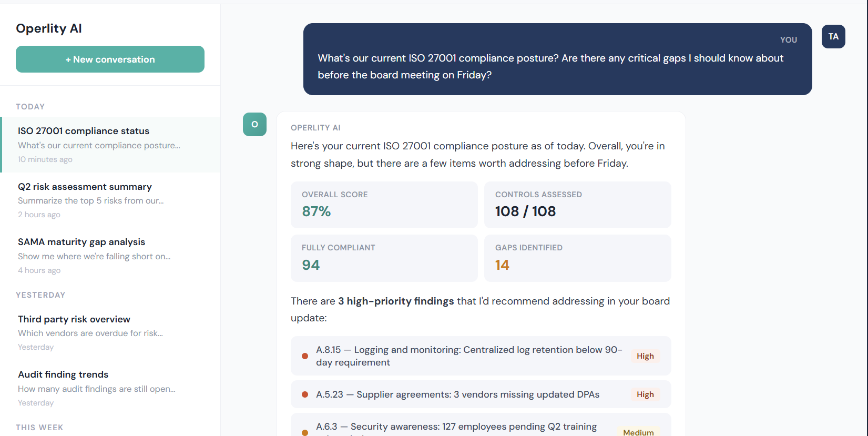Click the '4 hours ago' timestamp
Screen dimensions: 868x436
pos(39,270)
